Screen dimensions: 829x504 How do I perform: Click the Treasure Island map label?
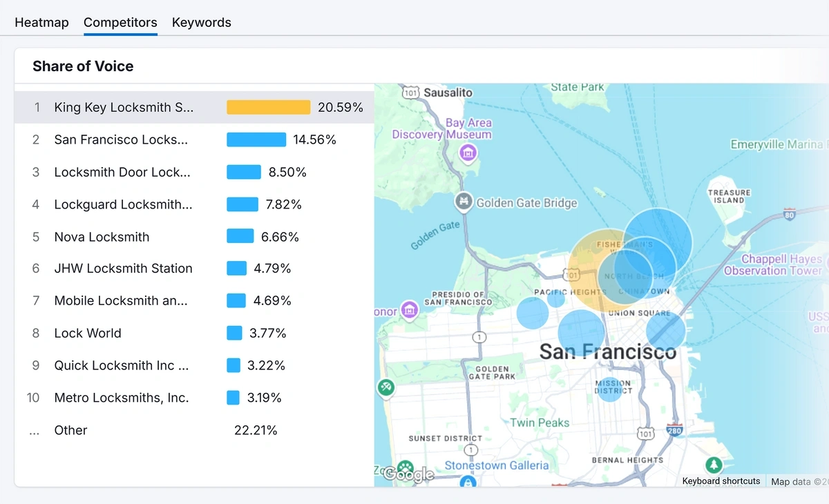[x=729, y=196]
